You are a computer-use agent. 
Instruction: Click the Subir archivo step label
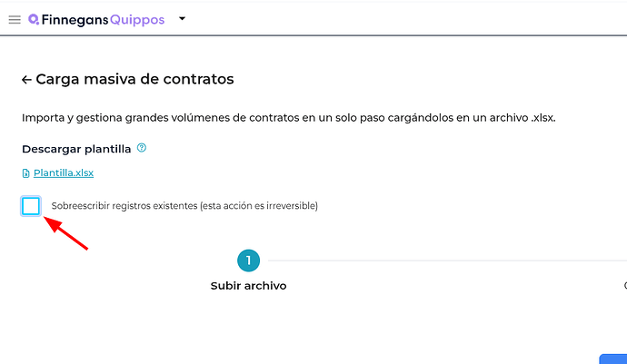(x=248, y=286)
